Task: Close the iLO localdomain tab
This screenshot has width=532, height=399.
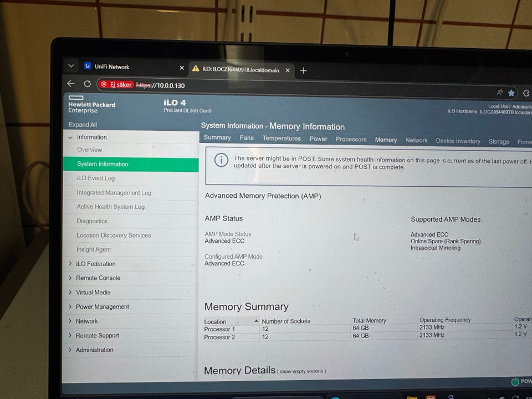Action: click(288, 70)
